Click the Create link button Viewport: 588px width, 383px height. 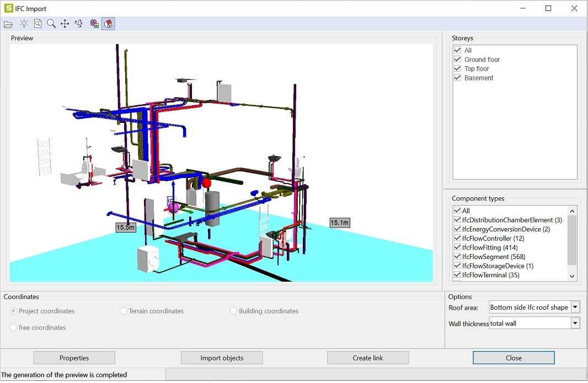368,358
